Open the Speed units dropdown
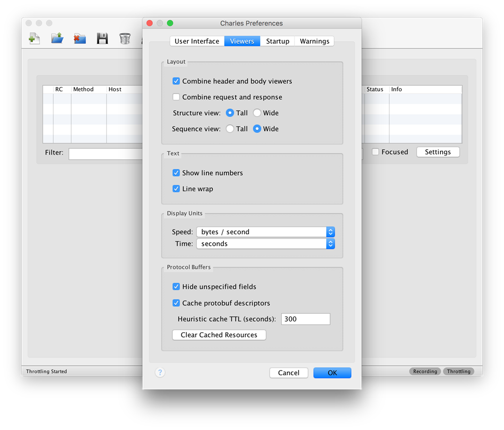504x430 pixels. point(266,232)
